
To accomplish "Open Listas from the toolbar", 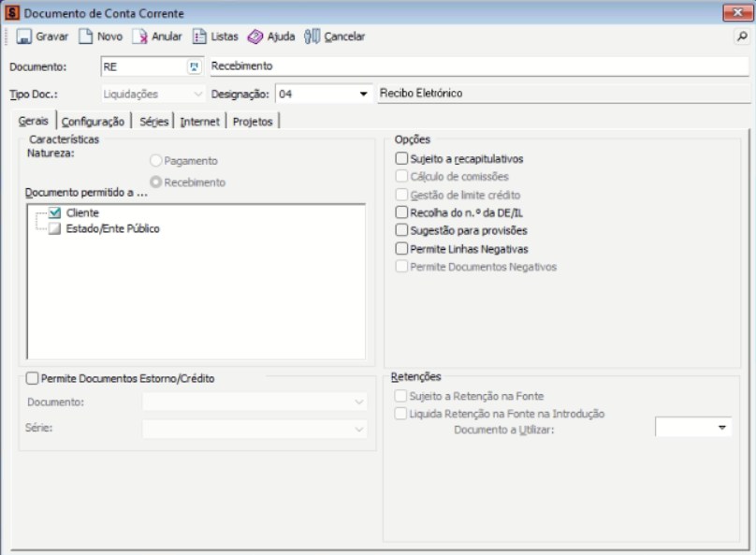I will [199, 37].
